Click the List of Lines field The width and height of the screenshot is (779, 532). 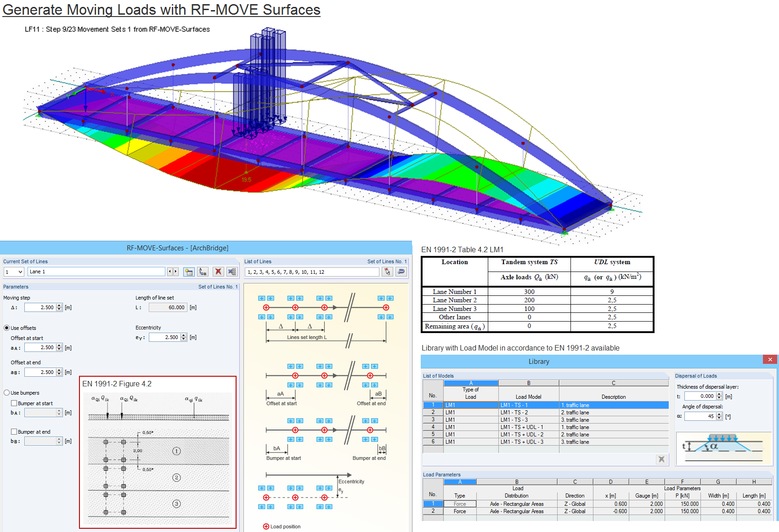(x=312, y=272)
